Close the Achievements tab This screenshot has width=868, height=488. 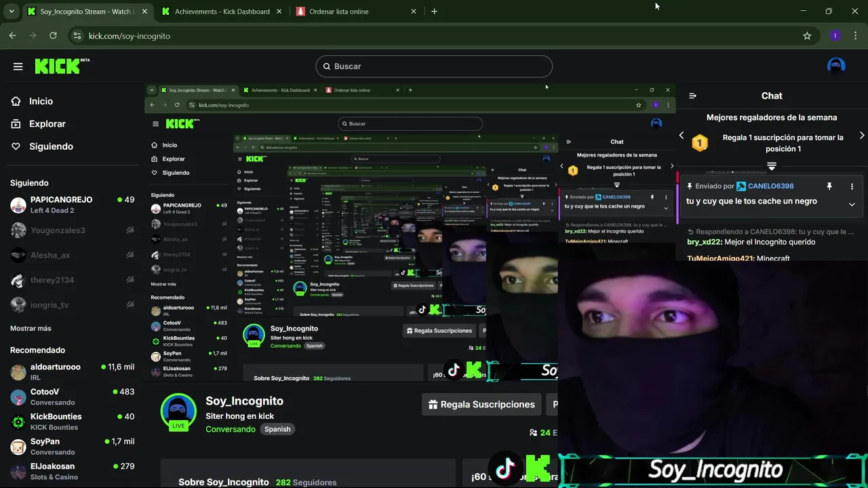point(279,12)
